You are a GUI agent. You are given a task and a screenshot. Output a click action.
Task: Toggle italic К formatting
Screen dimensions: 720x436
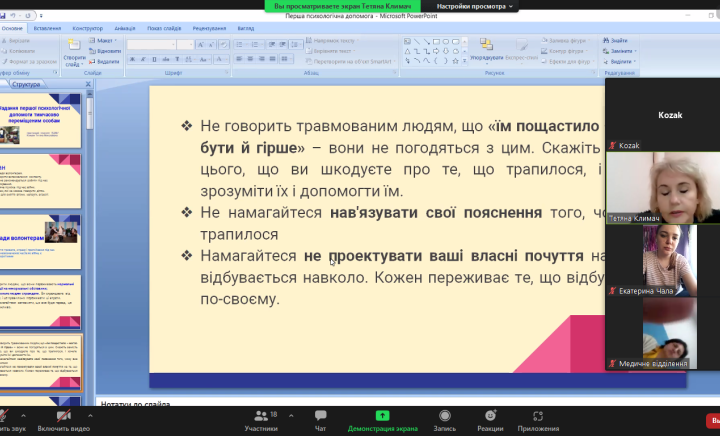[x=143, y=59]
